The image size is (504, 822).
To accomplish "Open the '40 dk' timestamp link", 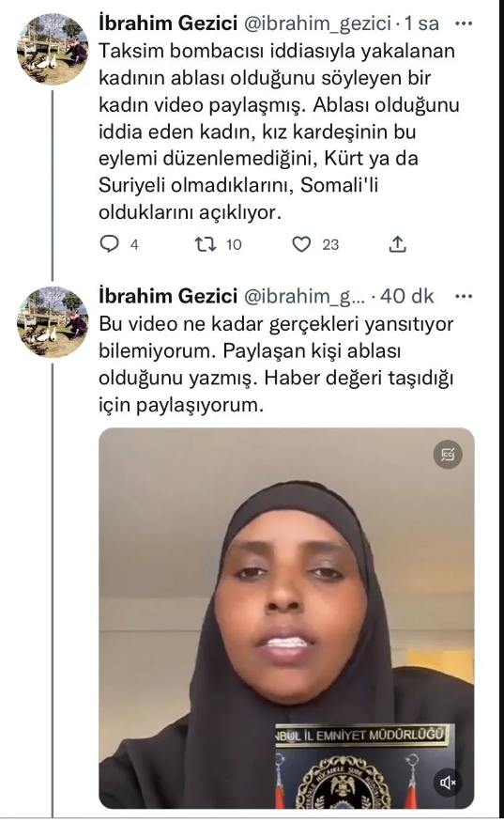I will click(407, 297).
